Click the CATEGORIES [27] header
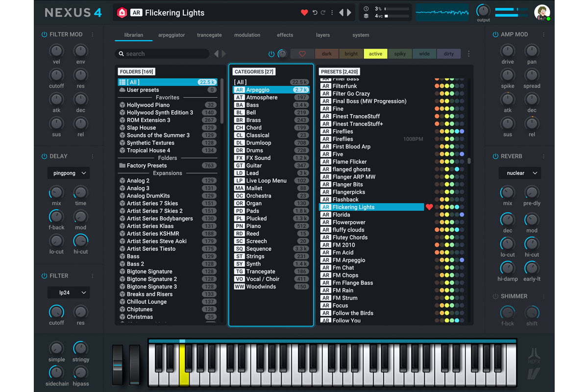 point(254,72)
